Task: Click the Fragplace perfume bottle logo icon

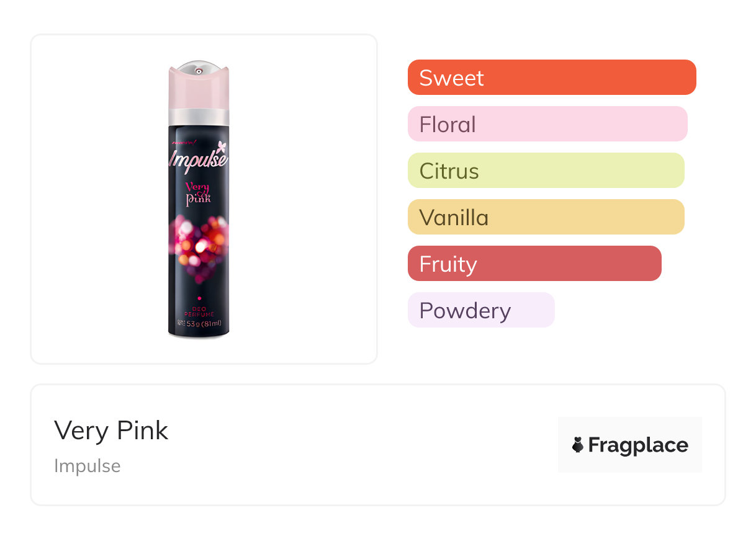Action: 578,445
